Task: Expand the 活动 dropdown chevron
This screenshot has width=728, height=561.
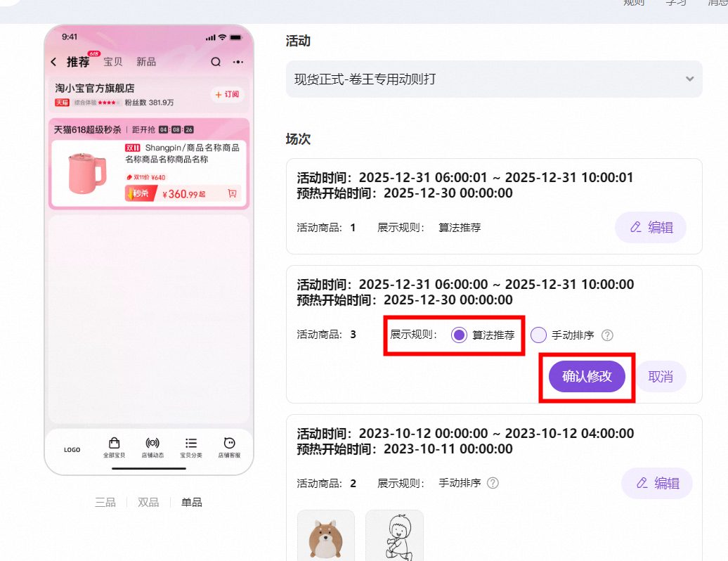Action: [x=690, y=79]
